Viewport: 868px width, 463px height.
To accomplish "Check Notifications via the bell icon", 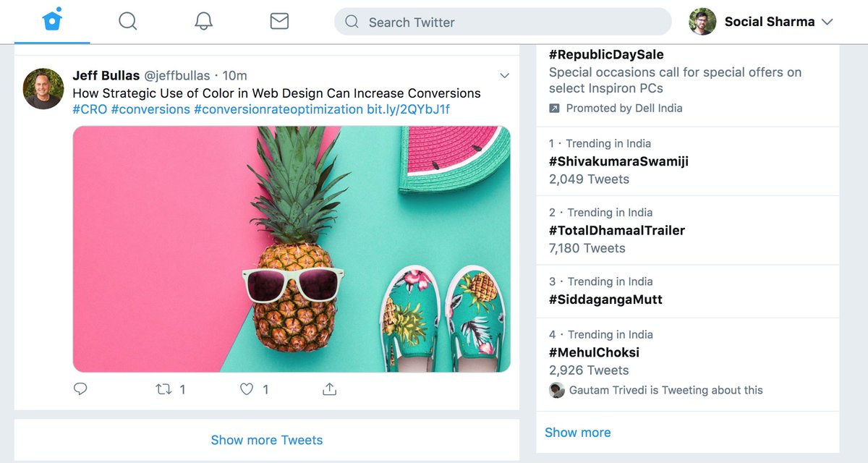I will pyautogui.click(x=203, y=22).
